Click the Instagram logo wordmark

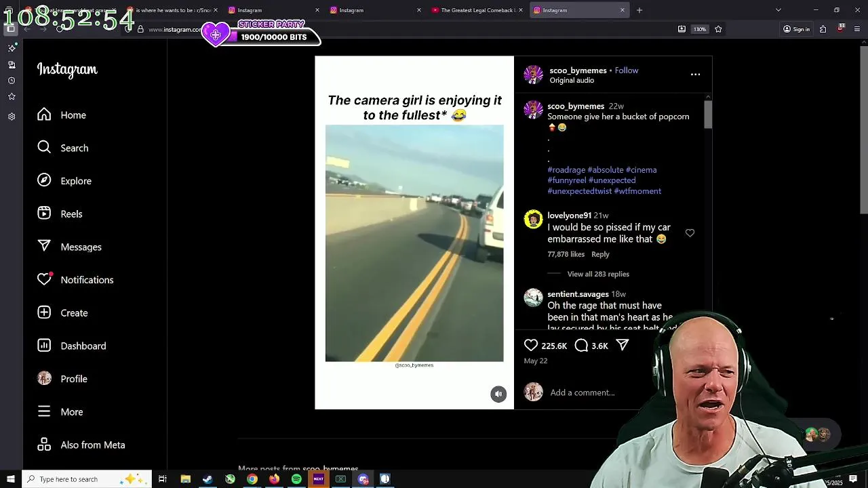click(67, 70)
